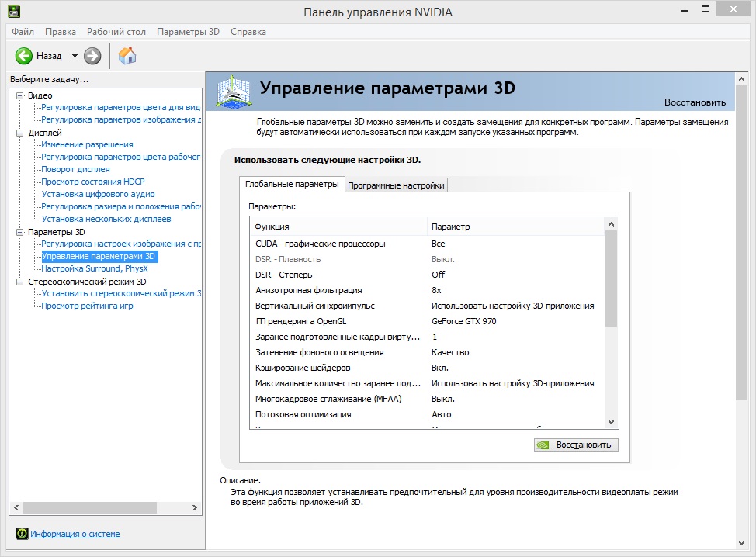This screenshot has width=756, height=557.
Task: Select the Затенение фонового освещения row
Action: [427, 352]
